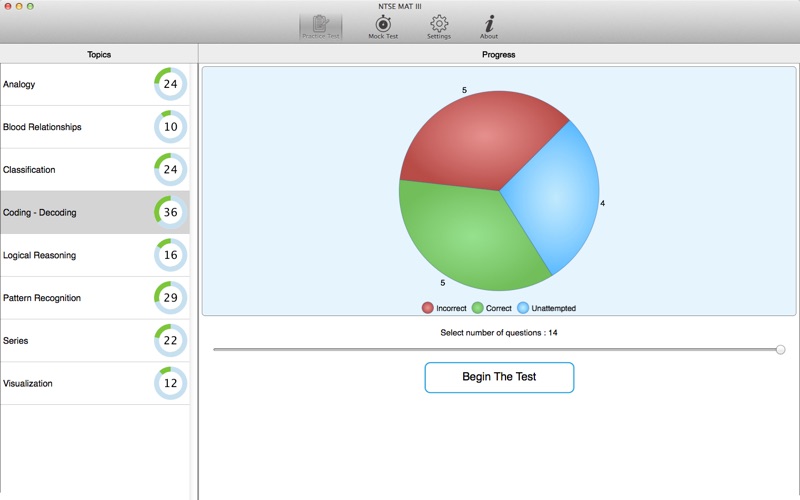800x500 pixels.
Task: Click the Blood Relationships ring showing 10
Action: click(170, 127)
